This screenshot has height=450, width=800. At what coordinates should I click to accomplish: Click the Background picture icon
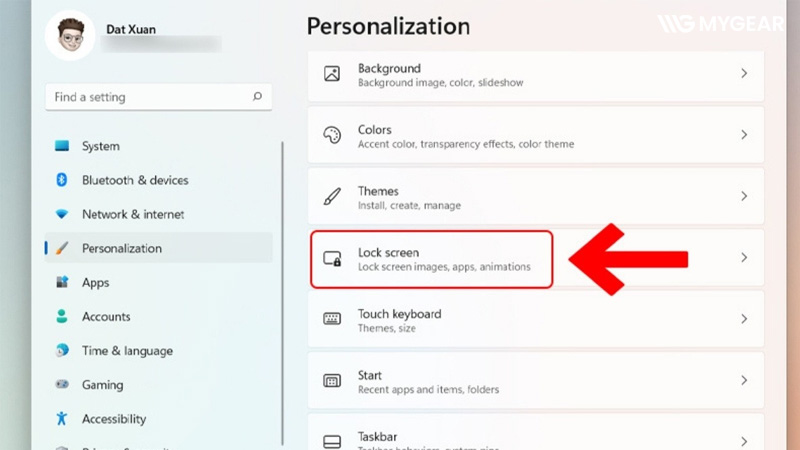tap(332, 73)
